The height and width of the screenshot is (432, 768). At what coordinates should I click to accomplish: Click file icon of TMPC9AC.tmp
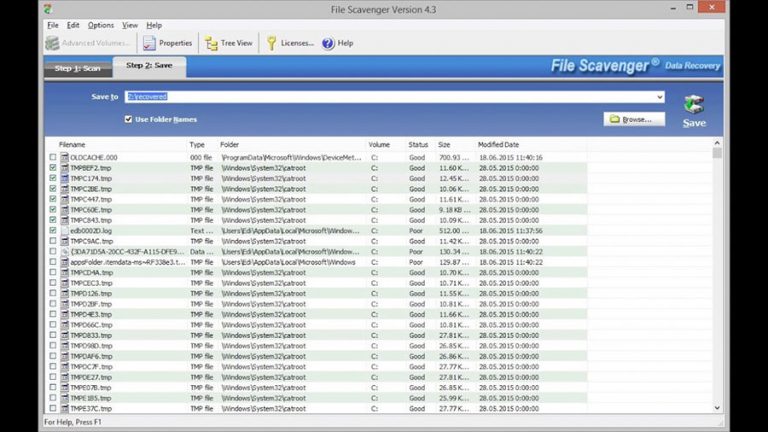pyautogui.click(x=64, y=241)
